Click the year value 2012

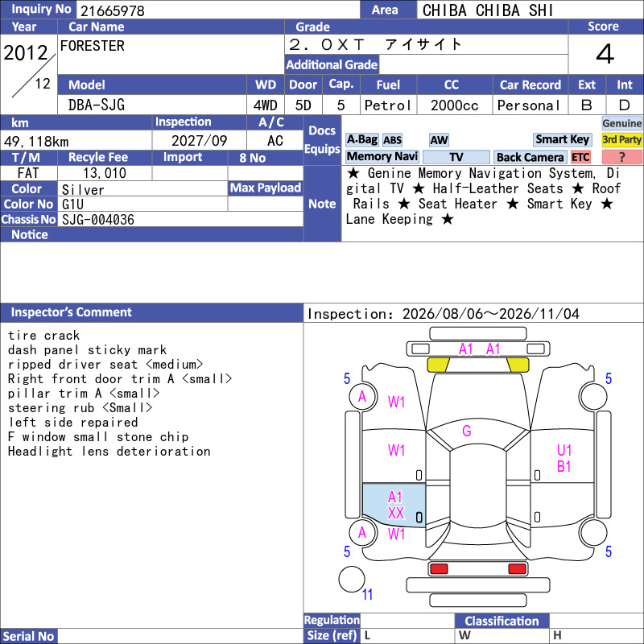[x=26, y=53]
